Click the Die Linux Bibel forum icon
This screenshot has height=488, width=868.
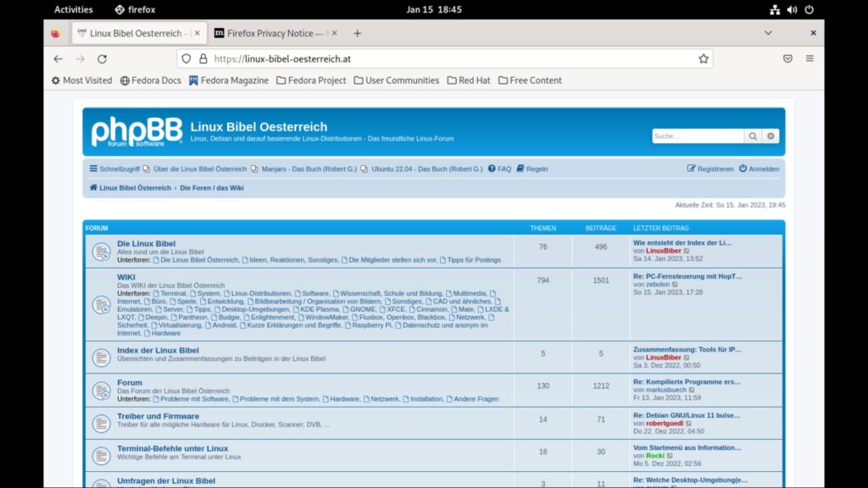[102, 252]
